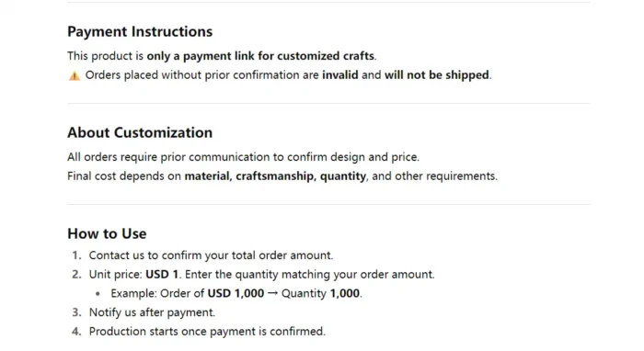Click the bold word 'invalid'

pyautogui.click(x=340, y=75)
